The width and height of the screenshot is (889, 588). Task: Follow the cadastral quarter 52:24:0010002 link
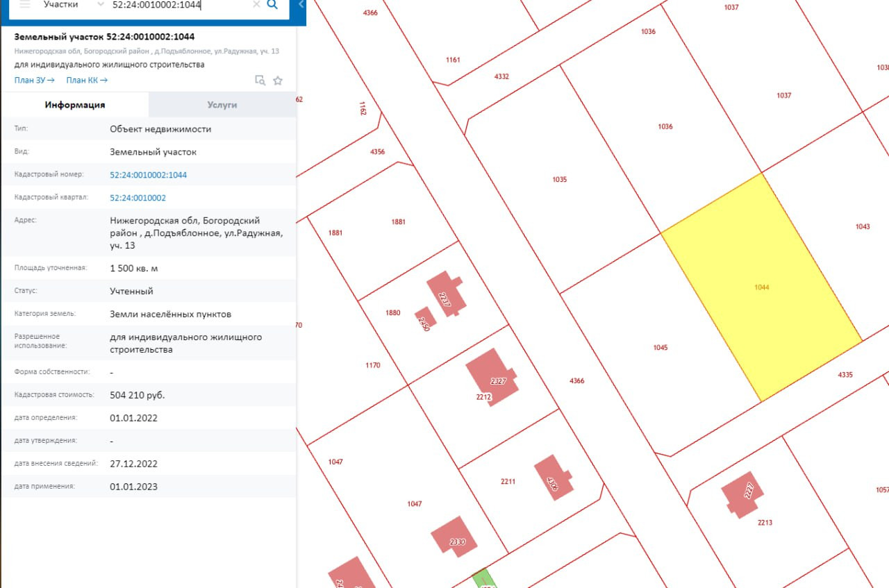click(138, 198)
